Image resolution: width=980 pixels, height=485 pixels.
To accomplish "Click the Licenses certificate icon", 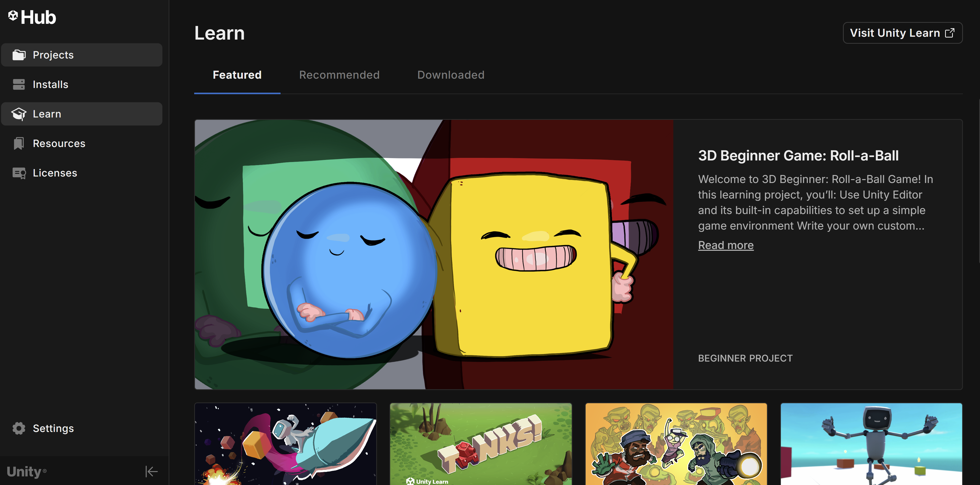I will (19, 173).
